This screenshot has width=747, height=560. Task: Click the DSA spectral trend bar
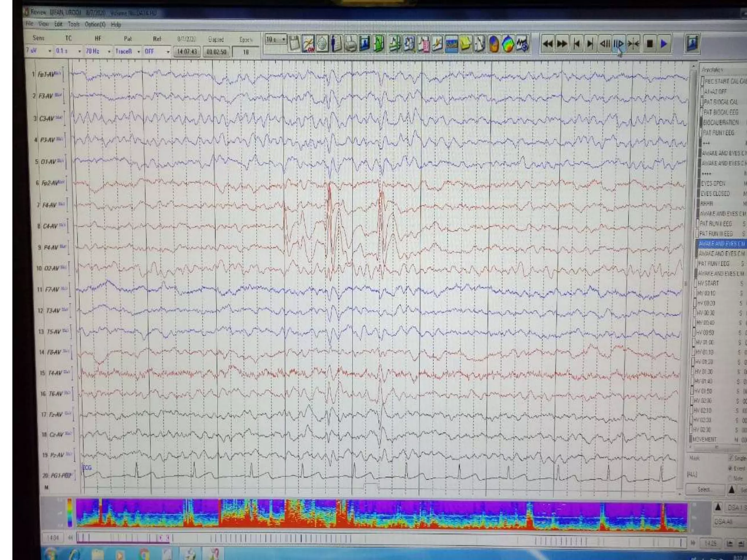tap(381, 514)
